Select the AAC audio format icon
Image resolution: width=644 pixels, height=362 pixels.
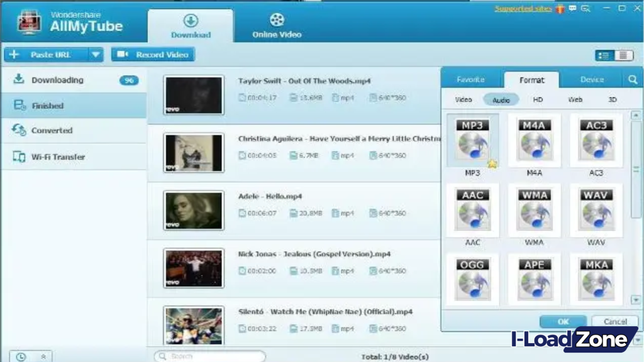click(x=472, y=210)
